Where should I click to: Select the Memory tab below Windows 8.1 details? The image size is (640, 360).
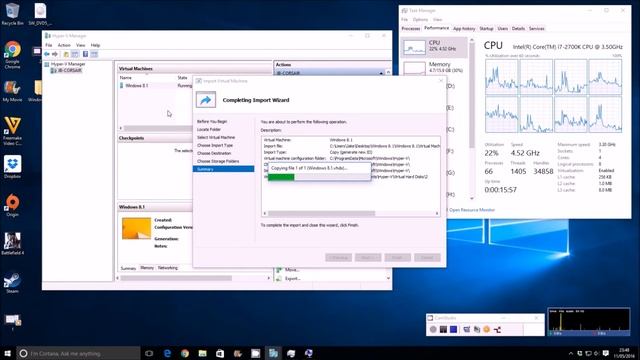(x=147, y=268)
